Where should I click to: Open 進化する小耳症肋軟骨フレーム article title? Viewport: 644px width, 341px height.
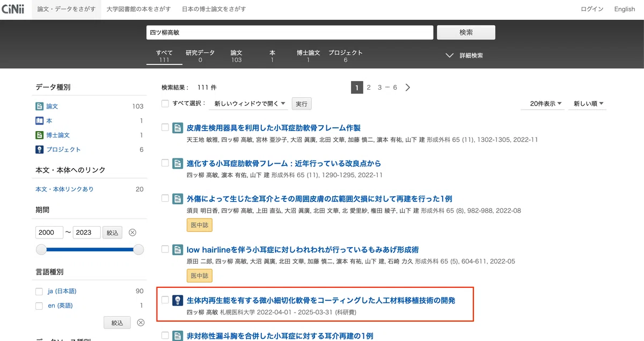(284, 163)
